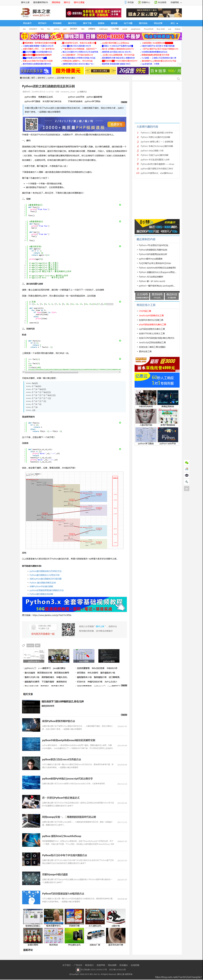Viewport: 203px width, 980px height.
Task: Open python link in breadcrumb
Action: (x=51, y=78)
